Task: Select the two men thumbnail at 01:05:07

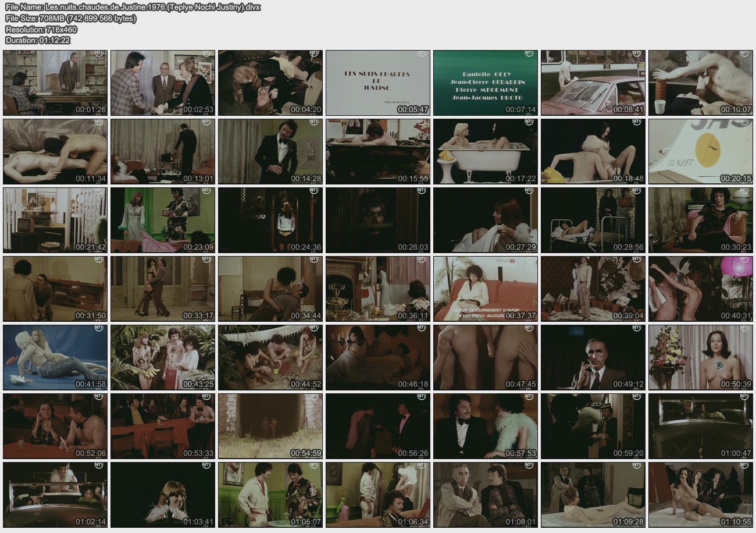Action: pos(270,495)
